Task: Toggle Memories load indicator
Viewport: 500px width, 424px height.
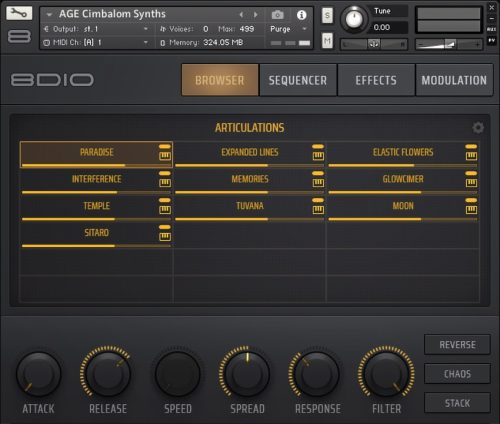Action: tap(318, 173)
